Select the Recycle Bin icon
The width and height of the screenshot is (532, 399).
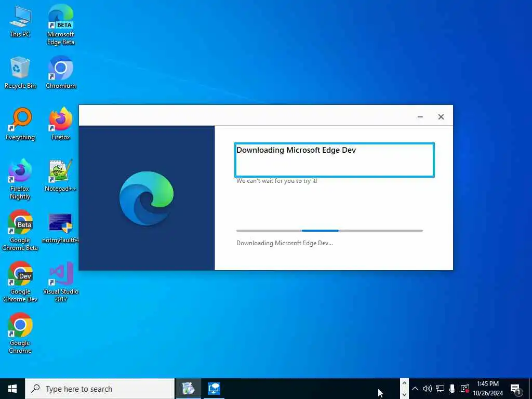[20, 73]
